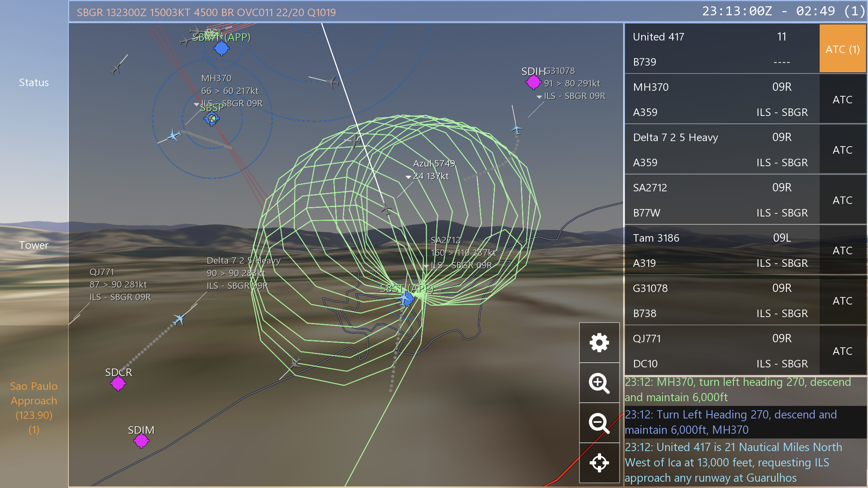Click the zoom out magnifier icon
This screenshot has width=868, height=488.
click(599, 423)
